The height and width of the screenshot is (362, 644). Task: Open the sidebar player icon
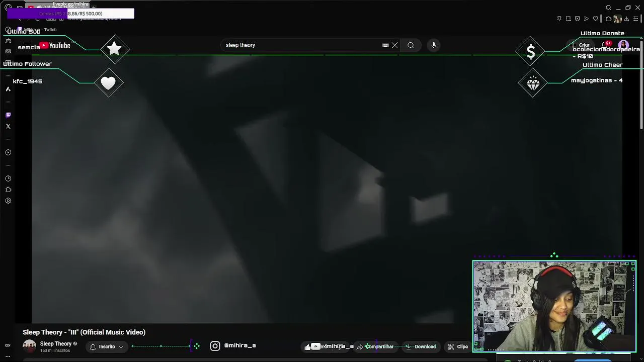pos(8,152)
